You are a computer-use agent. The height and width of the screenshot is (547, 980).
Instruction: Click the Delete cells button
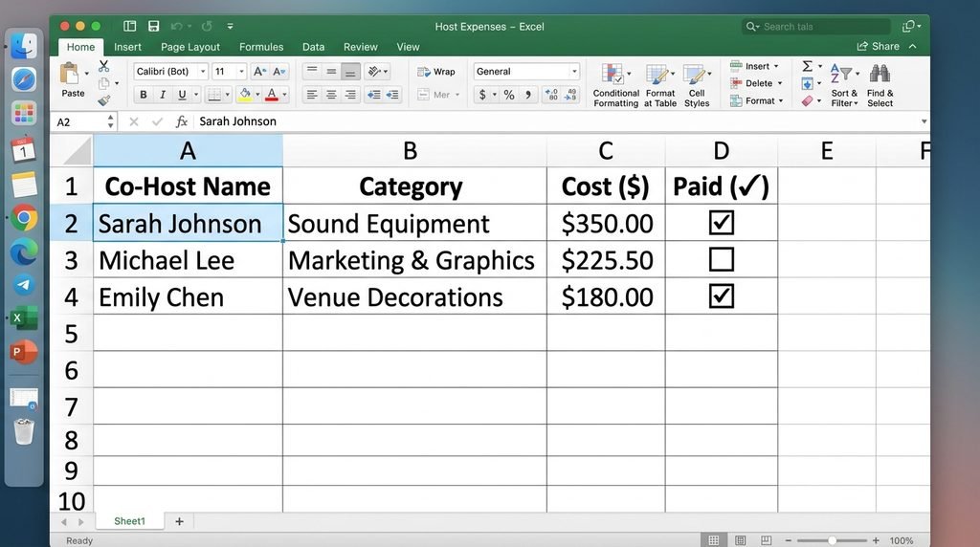coord(756,83)
